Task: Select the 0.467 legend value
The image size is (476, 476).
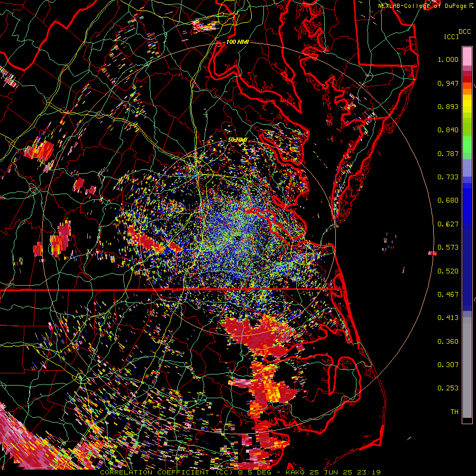Action: pos(448,295)
